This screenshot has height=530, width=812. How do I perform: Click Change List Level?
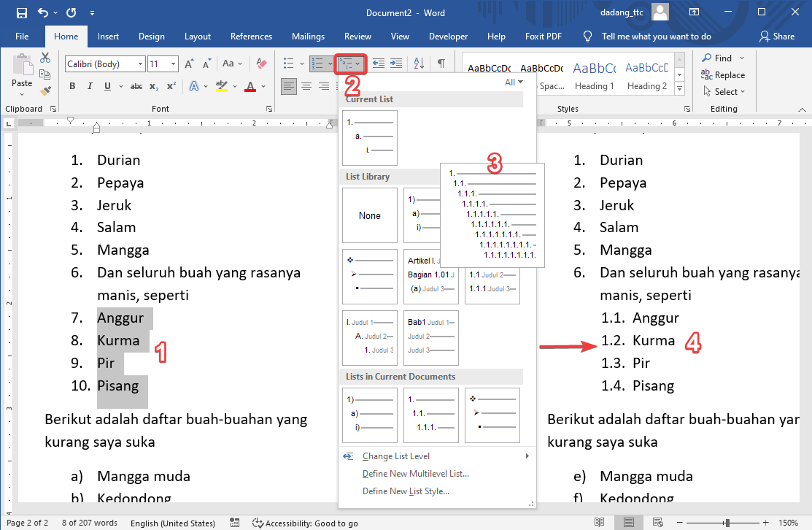[x=397, y=456]
